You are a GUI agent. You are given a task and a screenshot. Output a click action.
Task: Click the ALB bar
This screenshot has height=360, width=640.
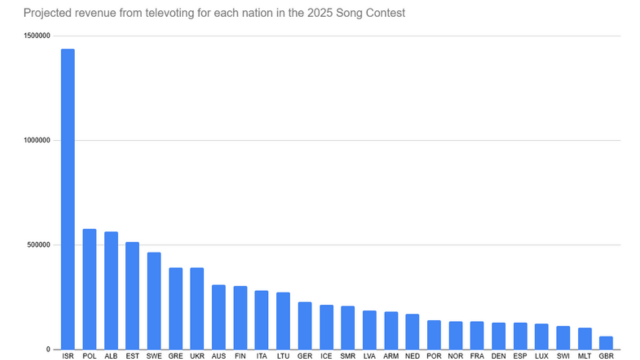tap(111, 291)
